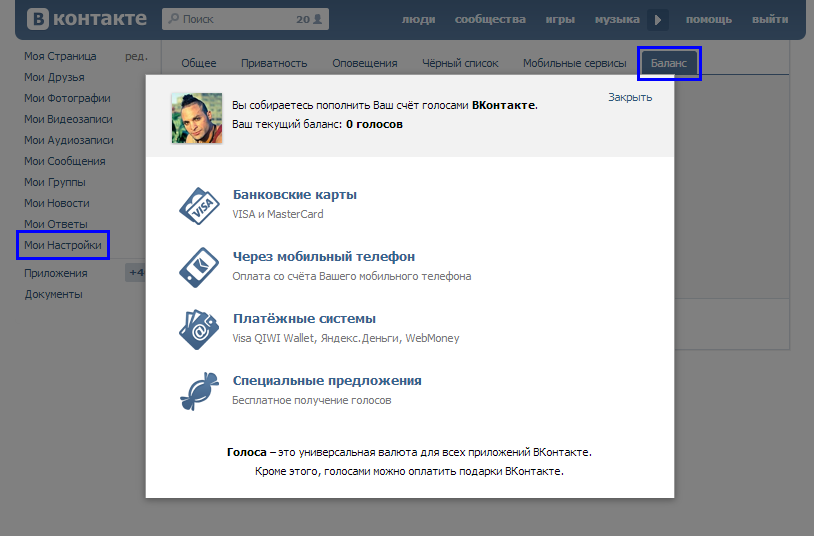Click the candy special offers icon
814x536 pixels.
coord(199,392)
